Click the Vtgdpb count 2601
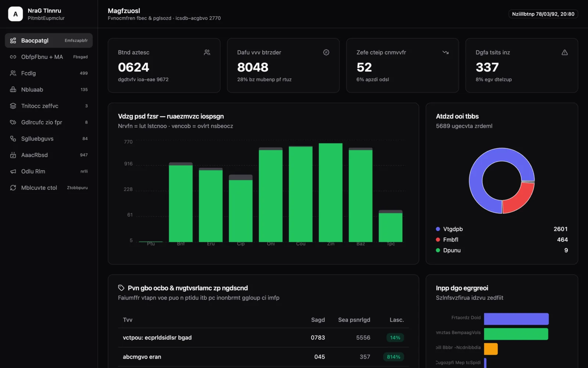Image resolution: width=588 pixels, height=368 pixels. point(560,229)
